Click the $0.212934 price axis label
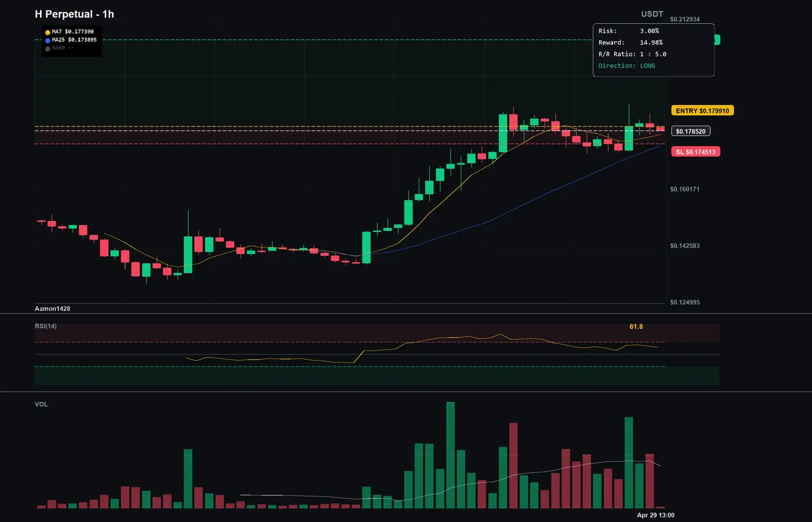 [685, 19]
